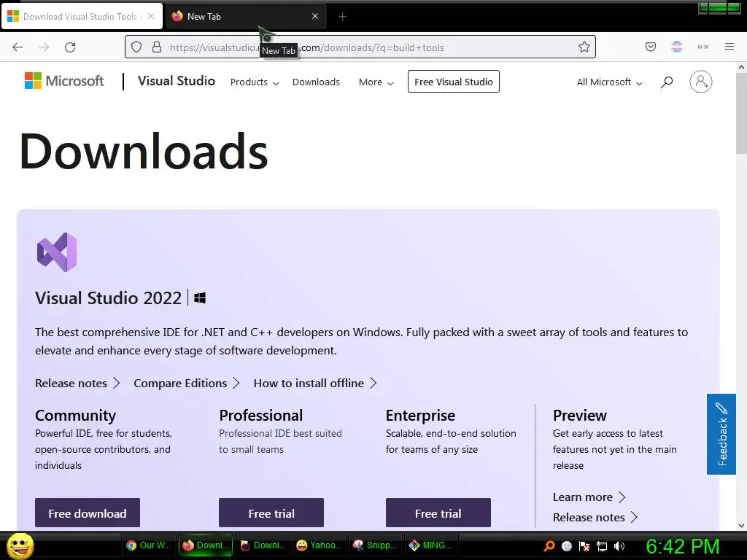This screenshot has width=747, height=560.
Task: Click the scrollbar down arrow
Action: [741, 525]
